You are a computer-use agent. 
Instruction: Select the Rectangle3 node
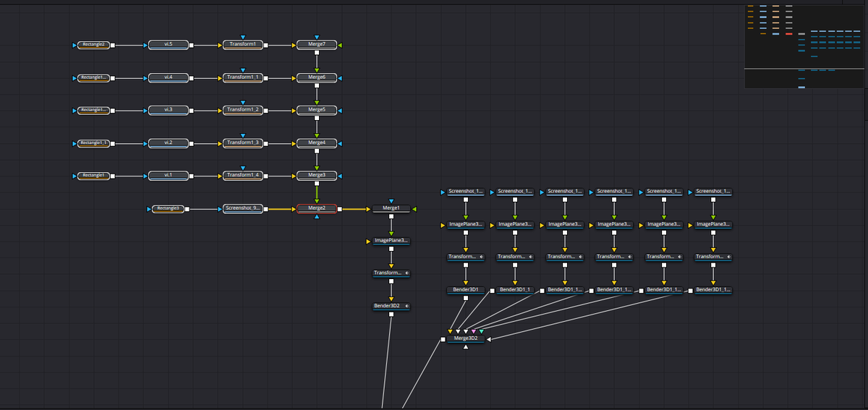[x=168, y=209]
